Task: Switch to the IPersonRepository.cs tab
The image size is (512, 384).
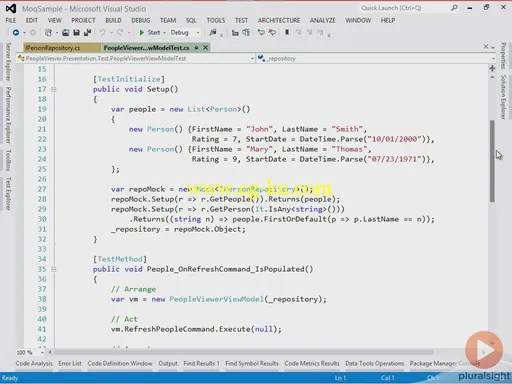Action: tap(62, 48)
